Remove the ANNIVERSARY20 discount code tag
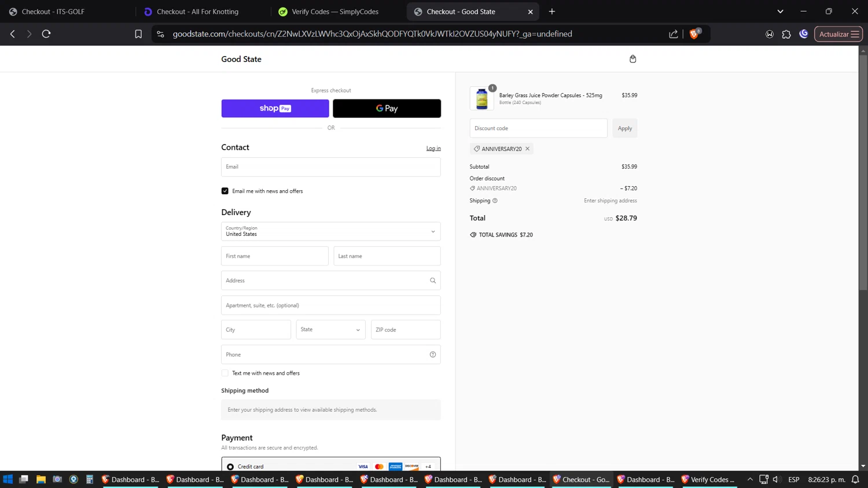 (x=528, y=149)
